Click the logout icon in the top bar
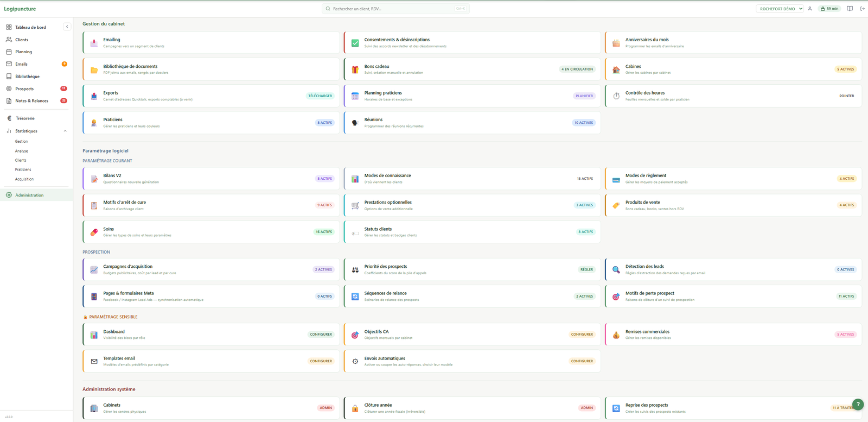Image resolution: width=868 pixels, height=422 pixels. tap(863, 9)
